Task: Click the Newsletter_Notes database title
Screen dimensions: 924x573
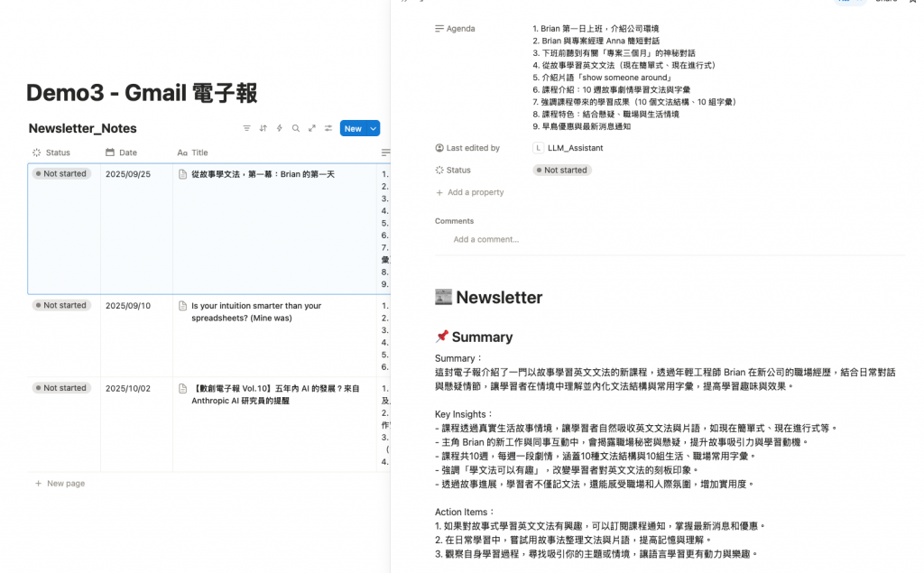Action: [82, 128]
